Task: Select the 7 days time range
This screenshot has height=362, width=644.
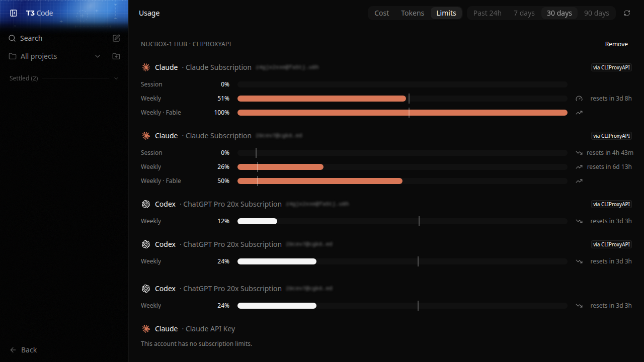Action: (524, 13)
